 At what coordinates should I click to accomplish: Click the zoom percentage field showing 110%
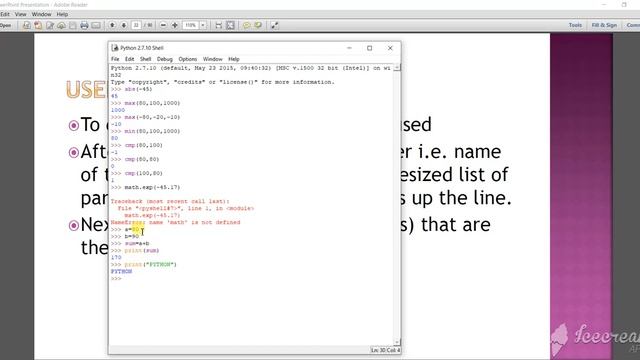click(190, 25)
